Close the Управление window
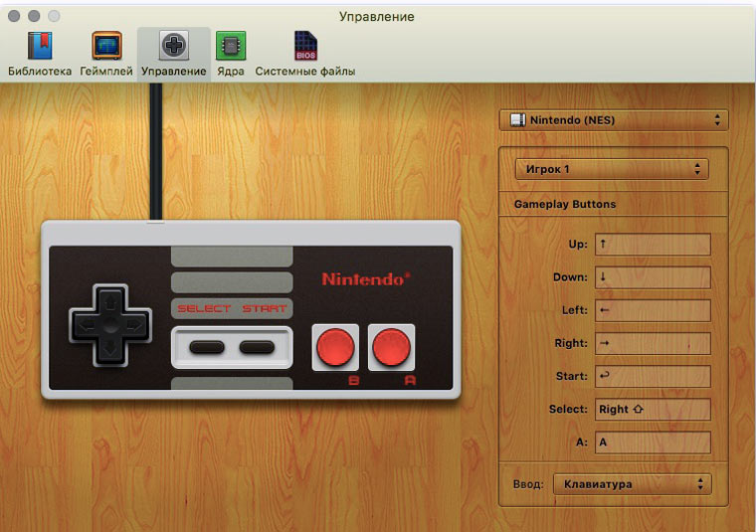 click(x=14, y=16)
